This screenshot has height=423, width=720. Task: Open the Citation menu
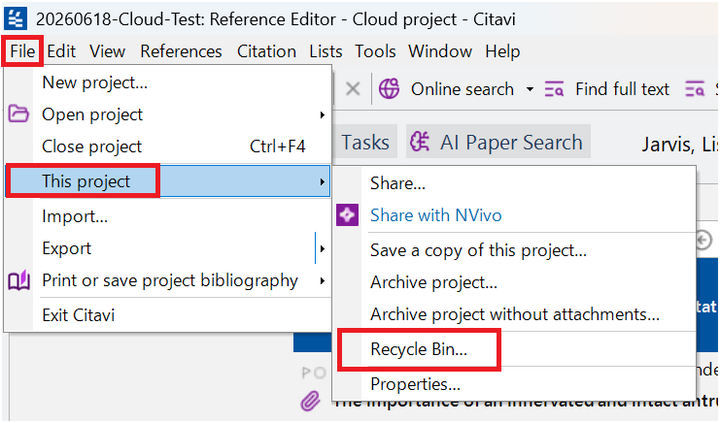(x=266, y=51)
